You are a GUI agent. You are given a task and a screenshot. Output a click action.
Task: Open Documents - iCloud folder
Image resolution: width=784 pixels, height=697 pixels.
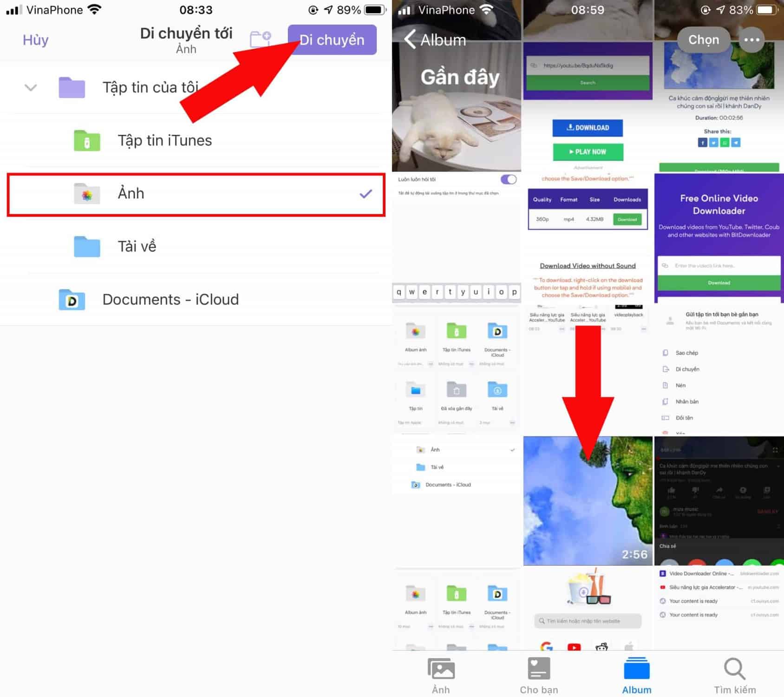pyautogui.click(x=170, y=300)
